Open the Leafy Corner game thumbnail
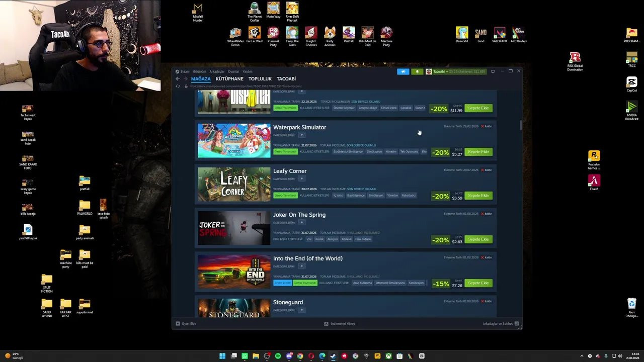Viewport: 644px width, 362px height. click(x=234, y=185)
